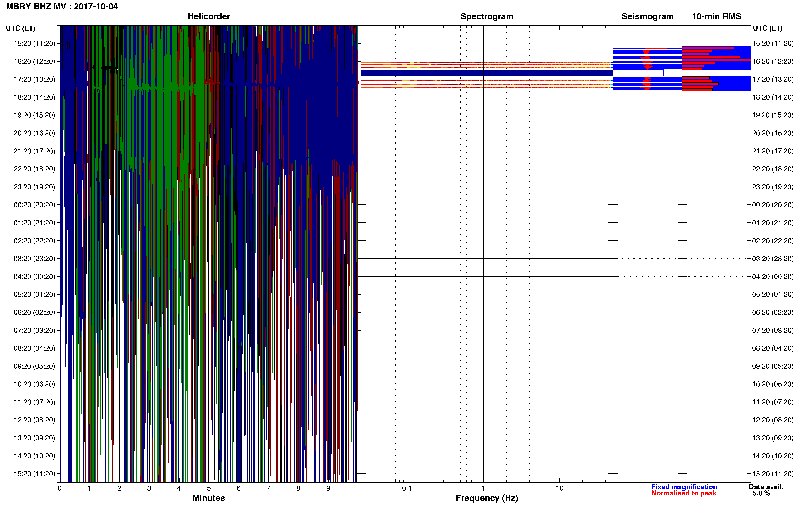Click the right 19:20 (15:20) time label

pyautogui.click(x=773, y=115)
